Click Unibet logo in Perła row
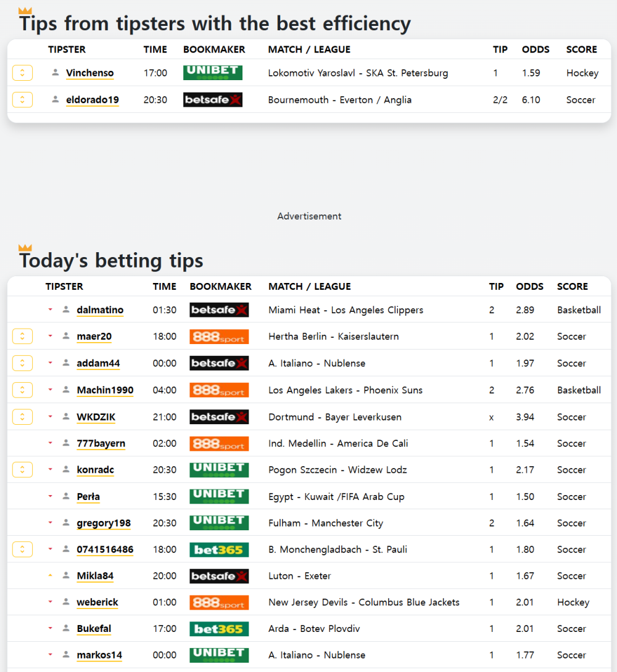The width and height of the screenshot is (617, 672). click(x=219, y=496)
